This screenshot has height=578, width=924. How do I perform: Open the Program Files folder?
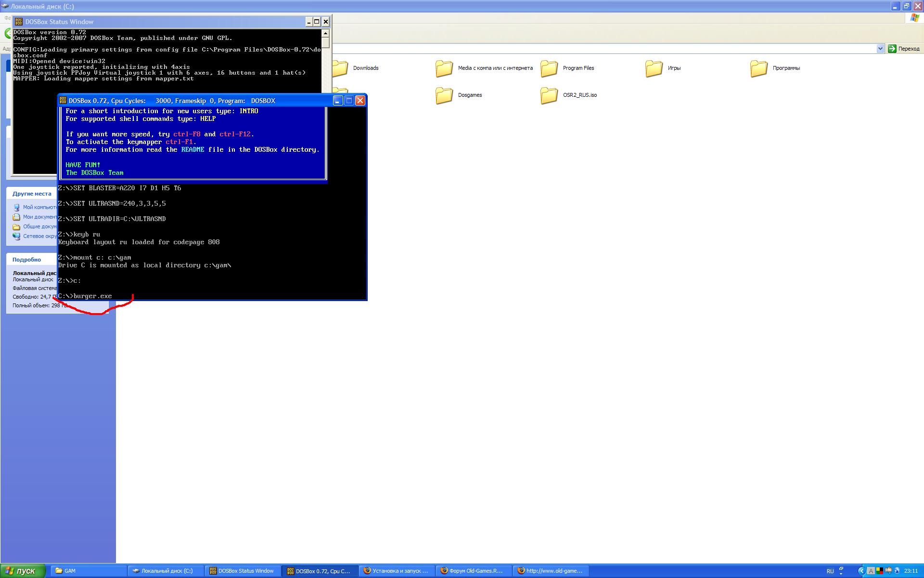point(549,68)
